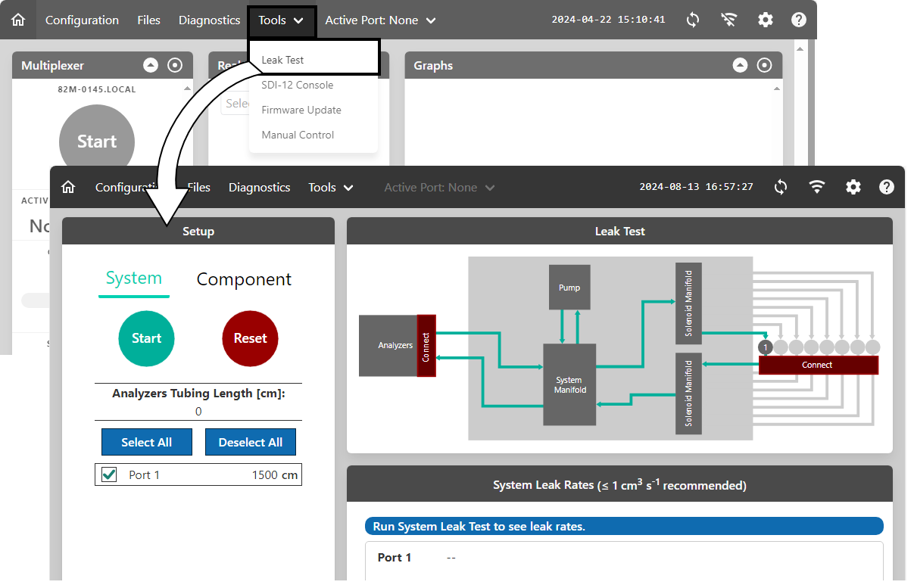The image size is (914, 588).
Task: Open Configuration menu in back window
Action: tap(82, 20)
